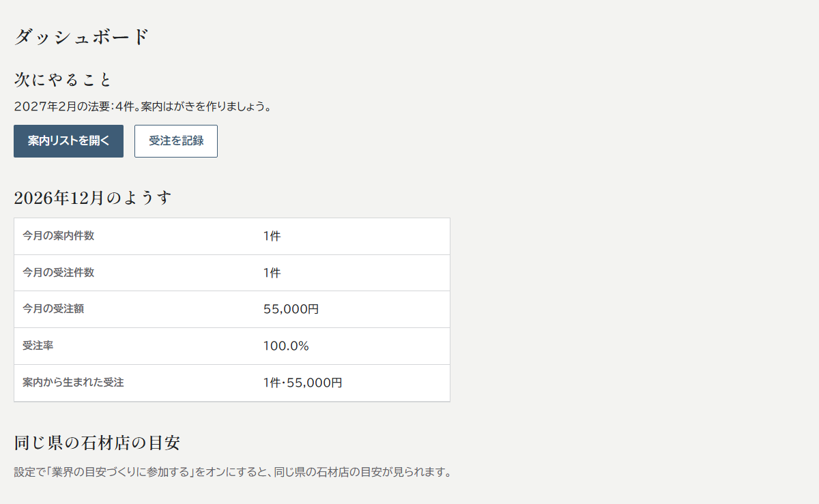Click the 同じ県の石材店の目安 heading
The image size is (819, 504).
97,443
